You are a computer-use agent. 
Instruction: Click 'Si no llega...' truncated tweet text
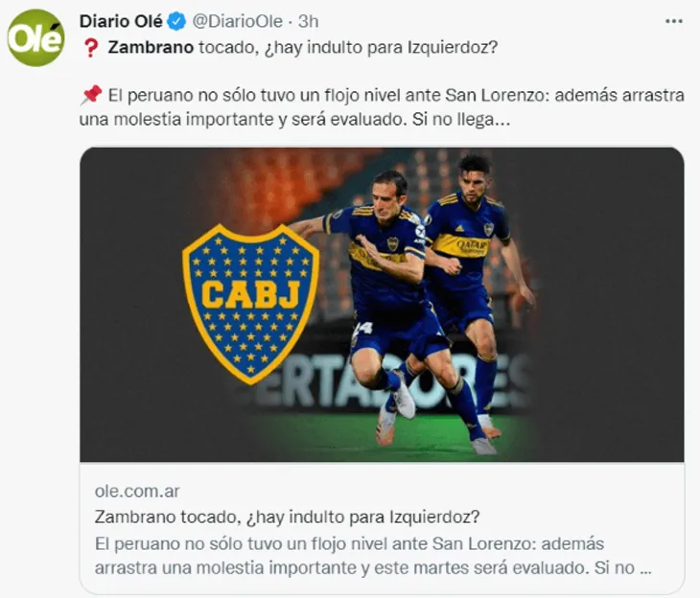pyautogui.click(x=460, y=119)
